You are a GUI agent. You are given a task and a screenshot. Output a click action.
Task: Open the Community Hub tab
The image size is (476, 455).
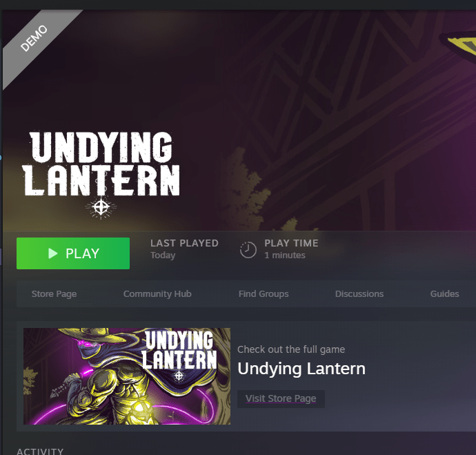157,293
